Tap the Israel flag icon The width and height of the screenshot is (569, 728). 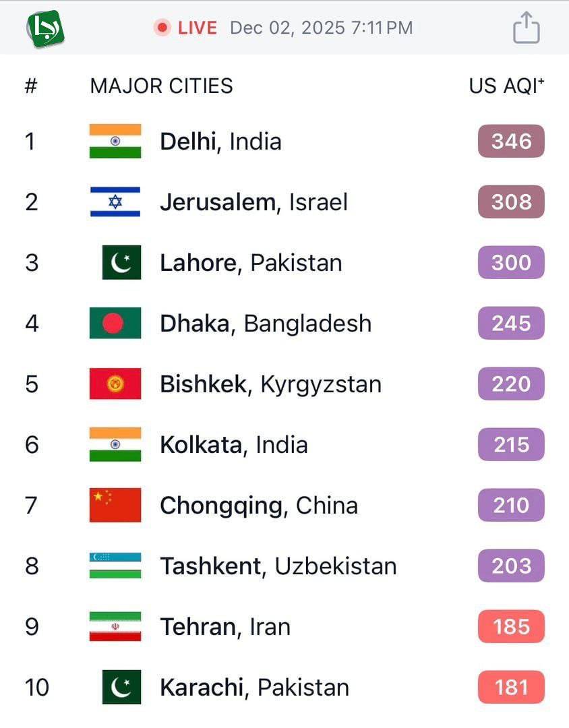(x=115, y=202)
